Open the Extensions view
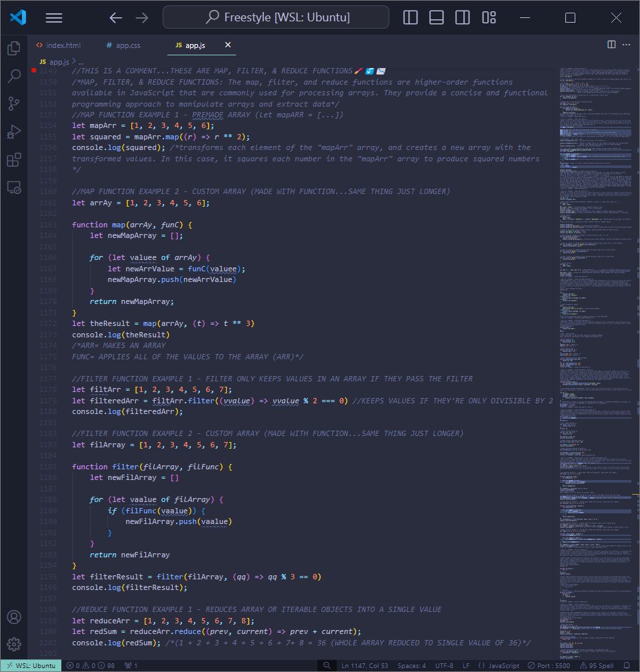Screen dimensions: 640x672 point(14,160)
